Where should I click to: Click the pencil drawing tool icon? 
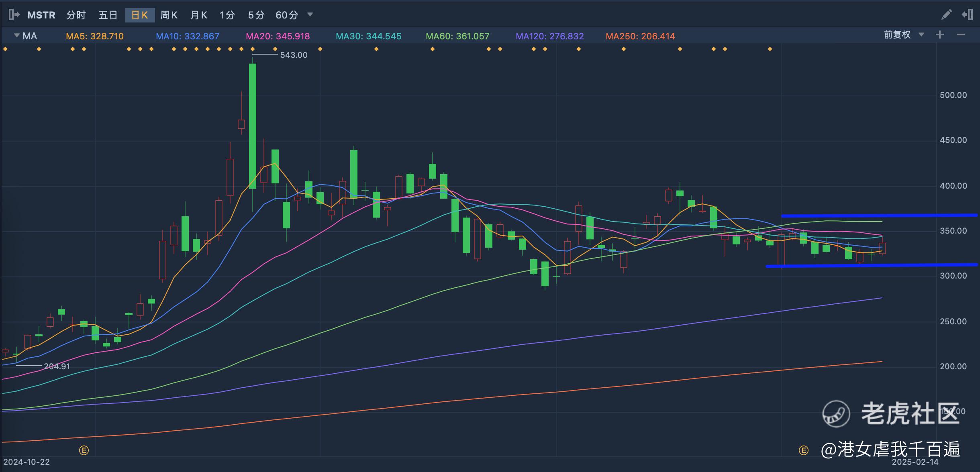coord(946,15)
